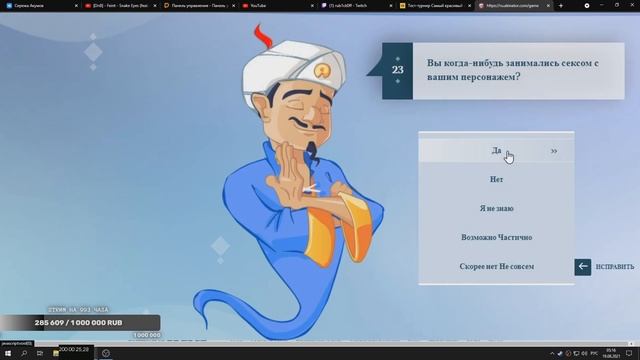Close the akinator game tab
640x360 pixels.
coord(548,6)
